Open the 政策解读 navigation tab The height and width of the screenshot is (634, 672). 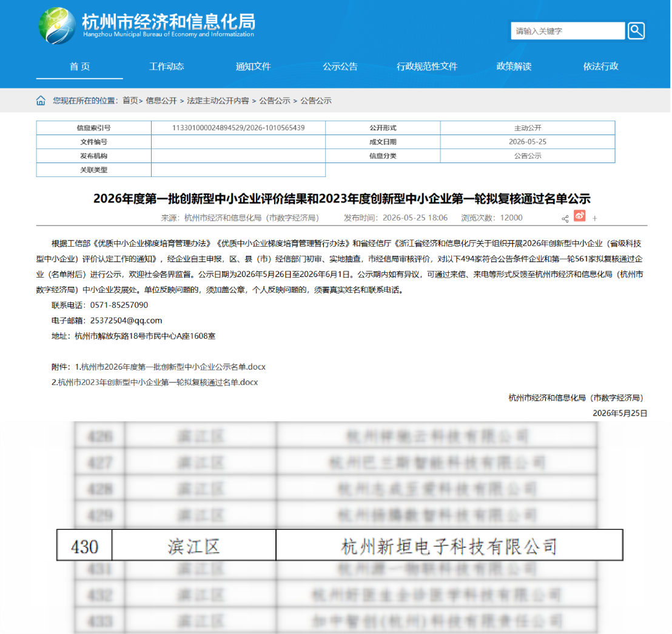[514, 67]
